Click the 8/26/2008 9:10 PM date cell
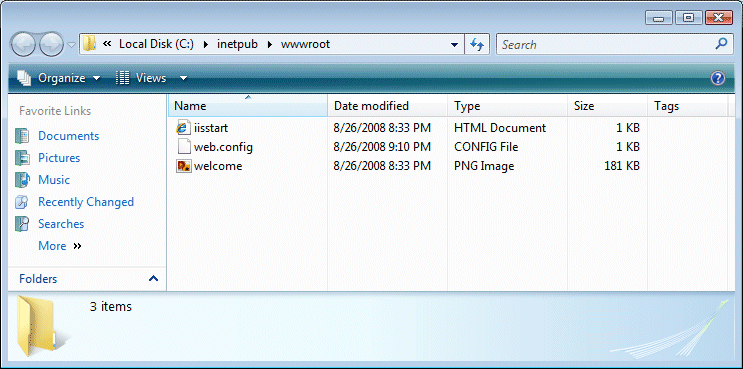 click(x=382, y=147)
